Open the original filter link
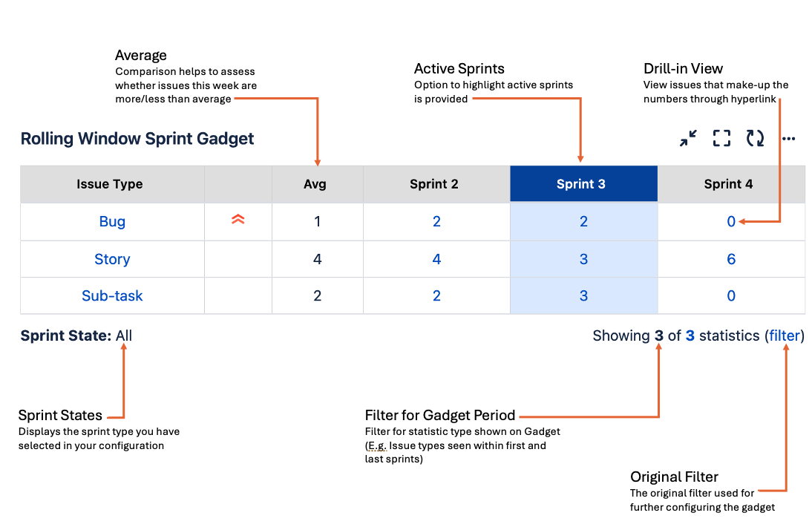Viewport: 812px width, 530px height. [785, 335]
